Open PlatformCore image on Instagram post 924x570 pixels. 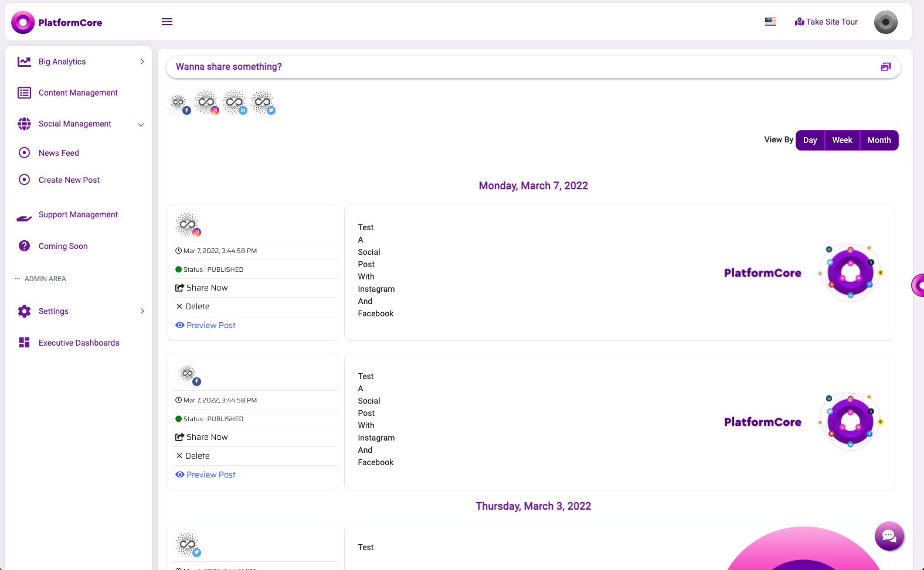coord(804,272)
